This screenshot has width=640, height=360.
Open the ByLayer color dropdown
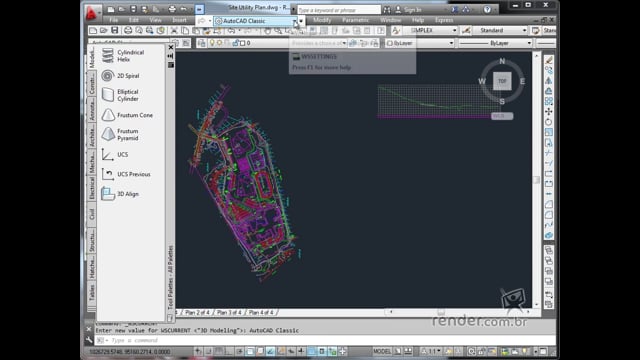(x=451, y=43)
